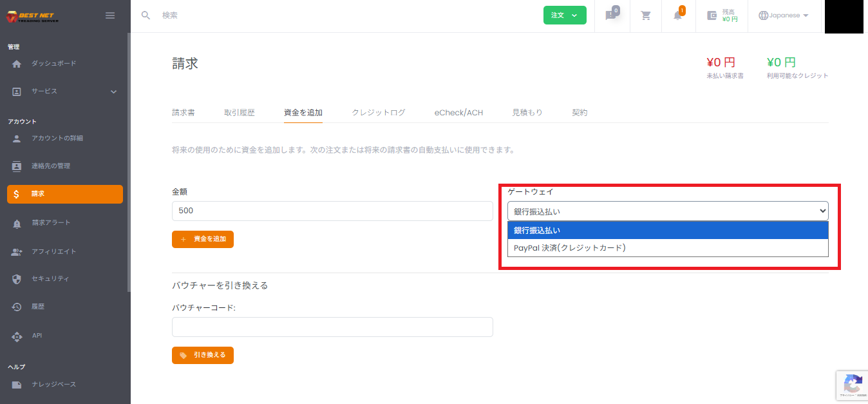
Task: Open the chat messages icon
Action: pos(610,15)
